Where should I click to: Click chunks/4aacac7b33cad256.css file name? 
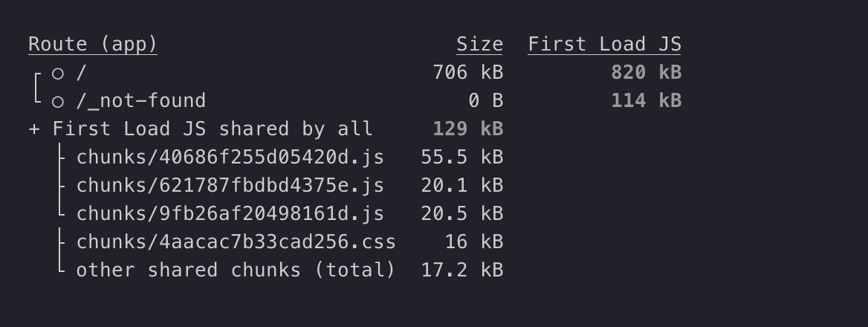[x=236, y=242]
